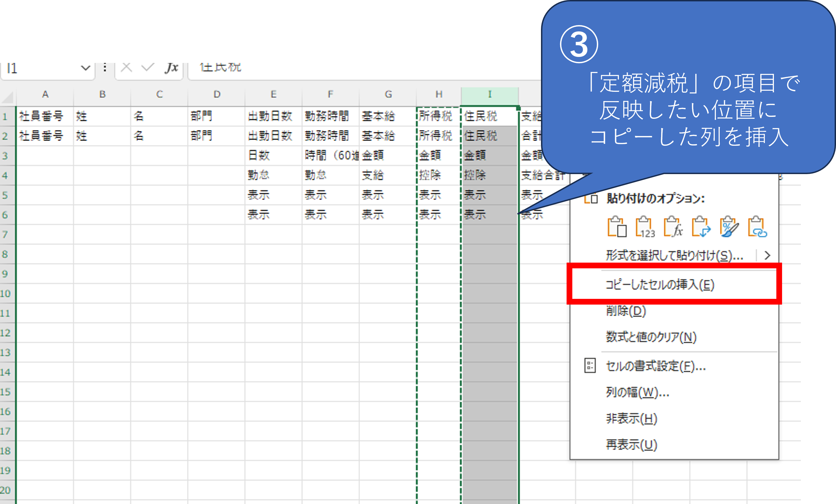This screenshot has height=504, width=836.
Task: Select column B header
Action: pos(102,94)
